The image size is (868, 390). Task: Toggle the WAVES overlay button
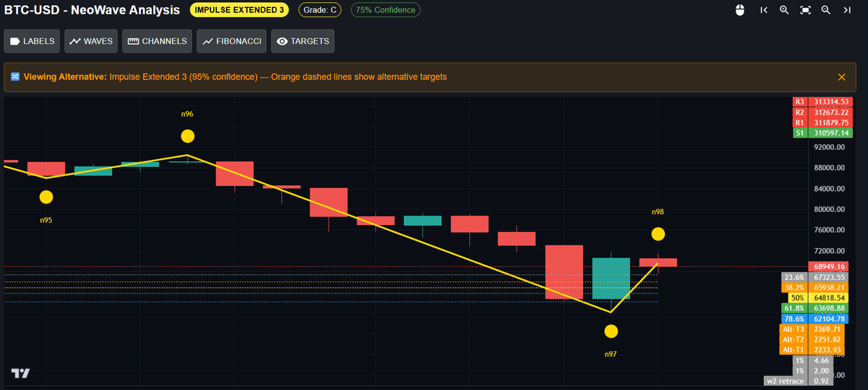tap(91, 41)
